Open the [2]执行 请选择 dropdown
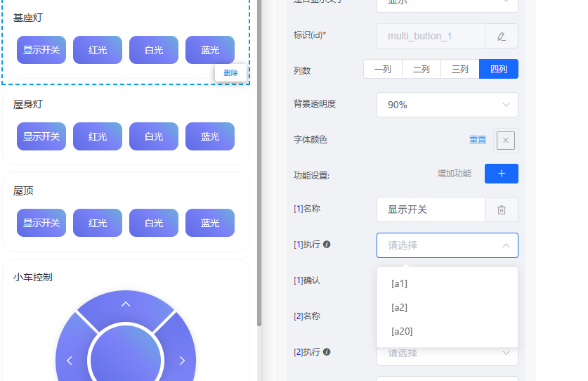 (x=447, y=353)
